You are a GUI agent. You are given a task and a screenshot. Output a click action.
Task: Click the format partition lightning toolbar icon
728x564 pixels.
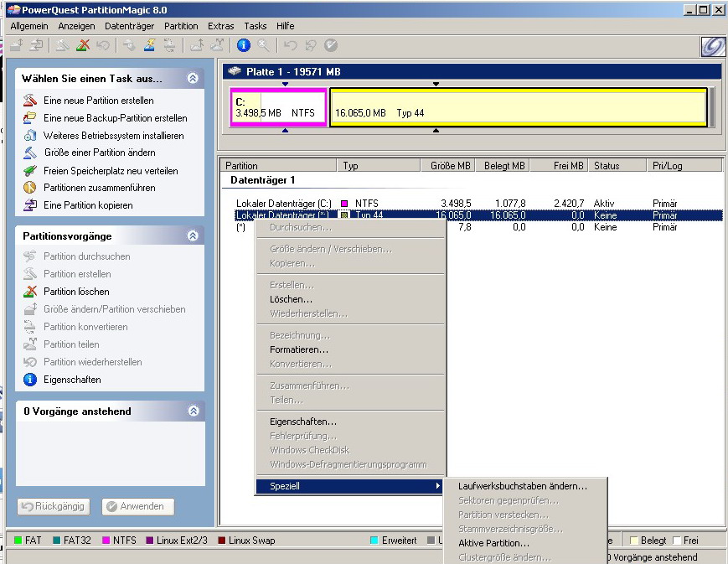(149, 45)
